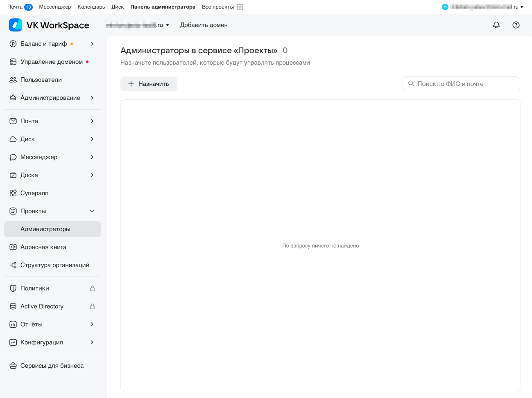This screenshot has height=398, width=532.
Task: Click the Адресная книга book icon
Action: tap(13, 247)
